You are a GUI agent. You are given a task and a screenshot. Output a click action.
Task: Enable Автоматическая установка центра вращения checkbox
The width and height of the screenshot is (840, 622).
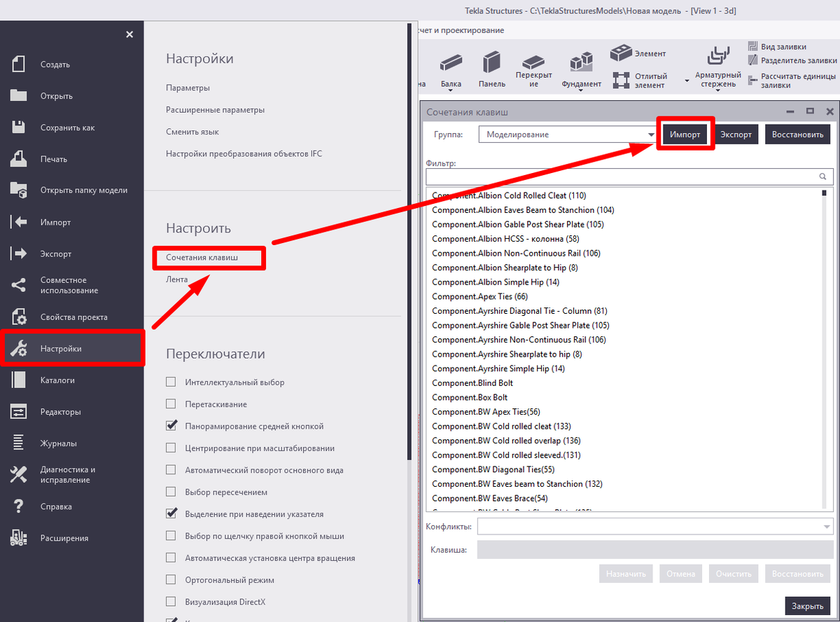(x=171, y=558)
